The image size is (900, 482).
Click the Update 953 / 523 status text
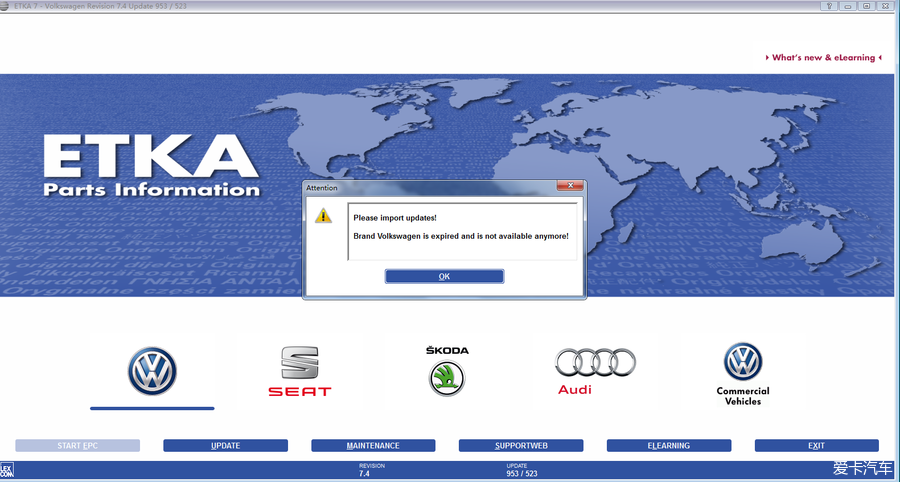click(x=522, y=470)
